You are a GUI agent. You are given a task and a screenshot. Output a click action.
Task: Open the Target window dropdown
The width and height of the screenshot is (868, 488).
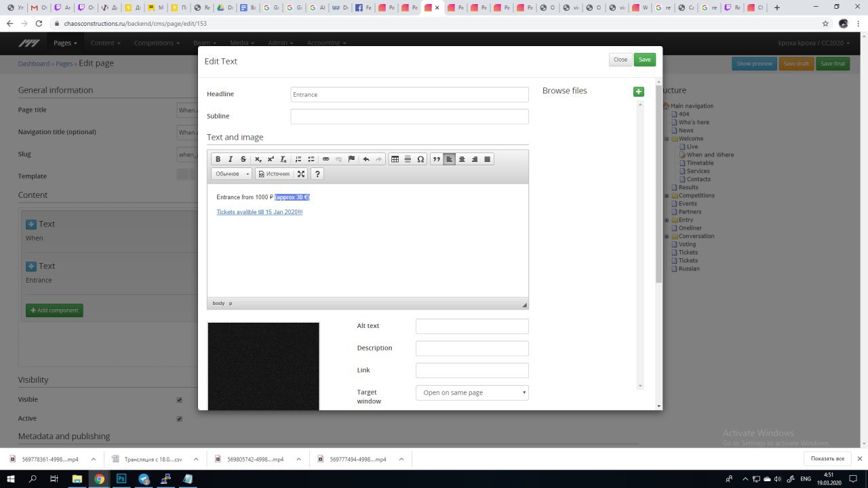coord(472,392)
